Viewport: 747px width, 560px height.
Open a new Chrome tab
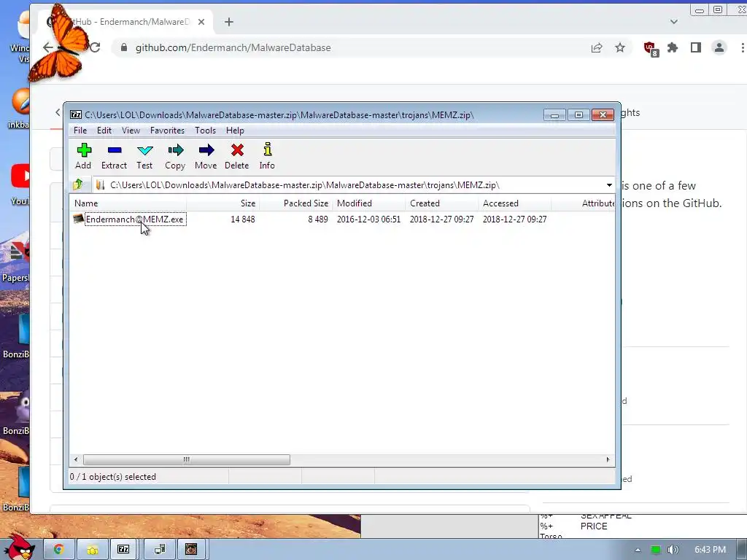coord(229,22)
